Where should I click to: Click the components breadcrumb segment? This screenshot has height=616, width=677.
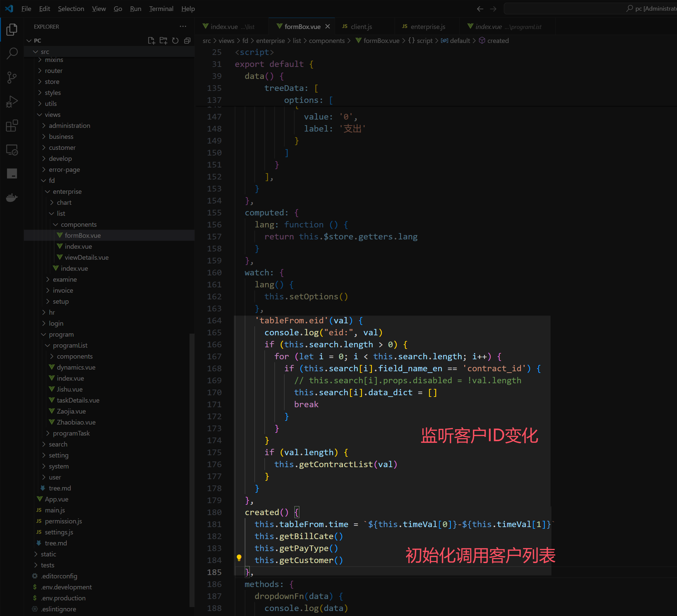(x=327, y=41)
